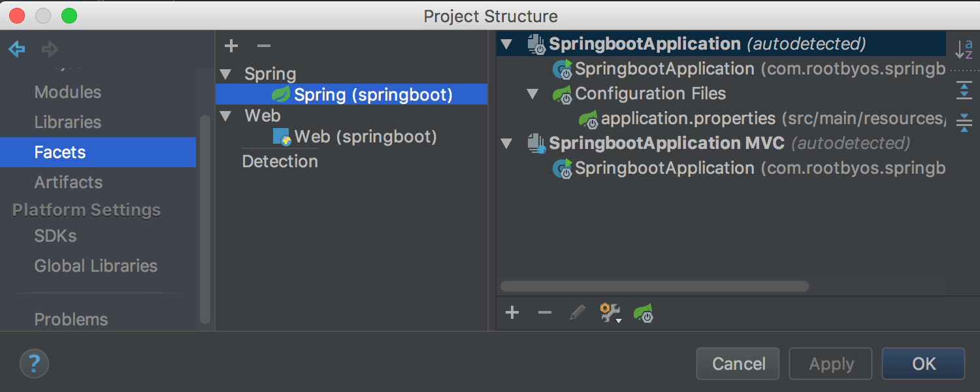Click the back navigation arrow
The image size is (980, 392).
coord(16,50)
